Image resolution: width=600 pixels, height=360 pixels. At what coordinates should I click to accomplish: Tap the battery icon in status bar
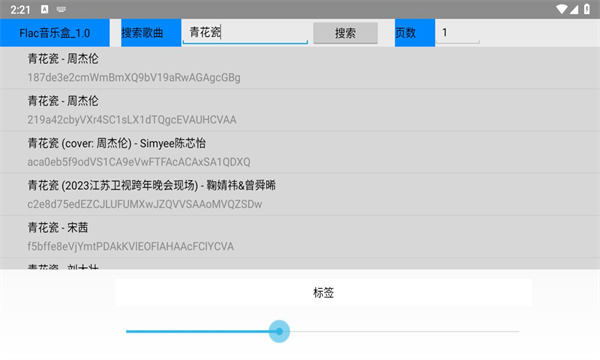pos(587,9)
